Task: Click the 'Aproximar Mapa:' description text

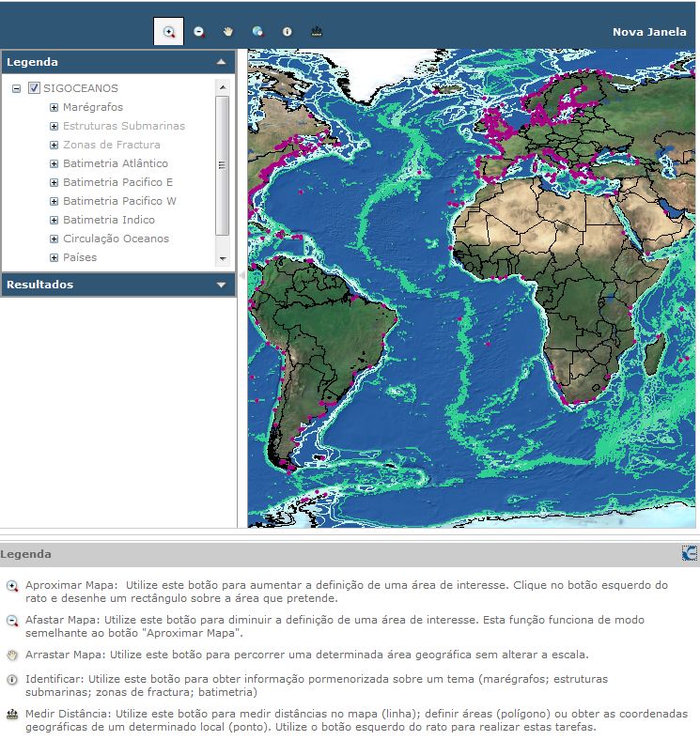Action: [x=347, y=592]
